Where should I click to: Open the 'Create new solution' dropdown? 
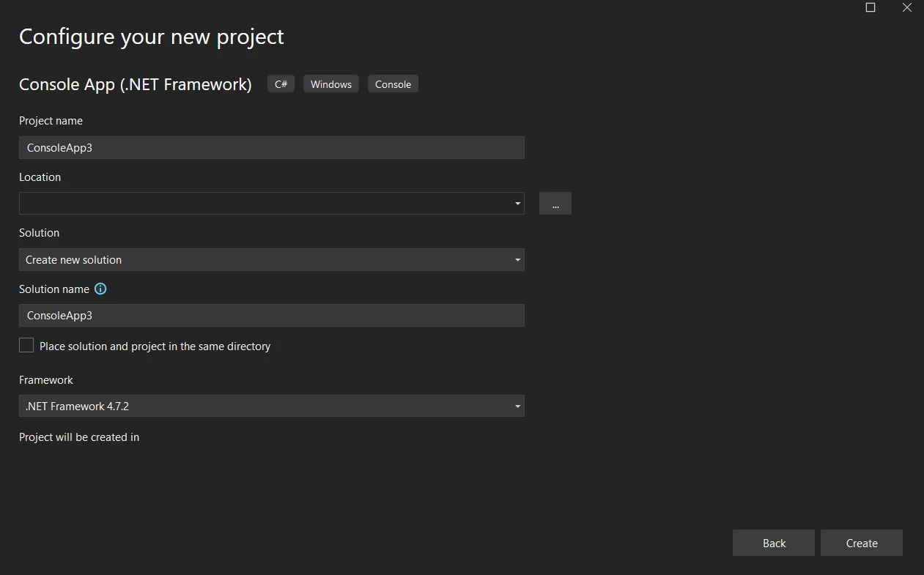(271, 260)
